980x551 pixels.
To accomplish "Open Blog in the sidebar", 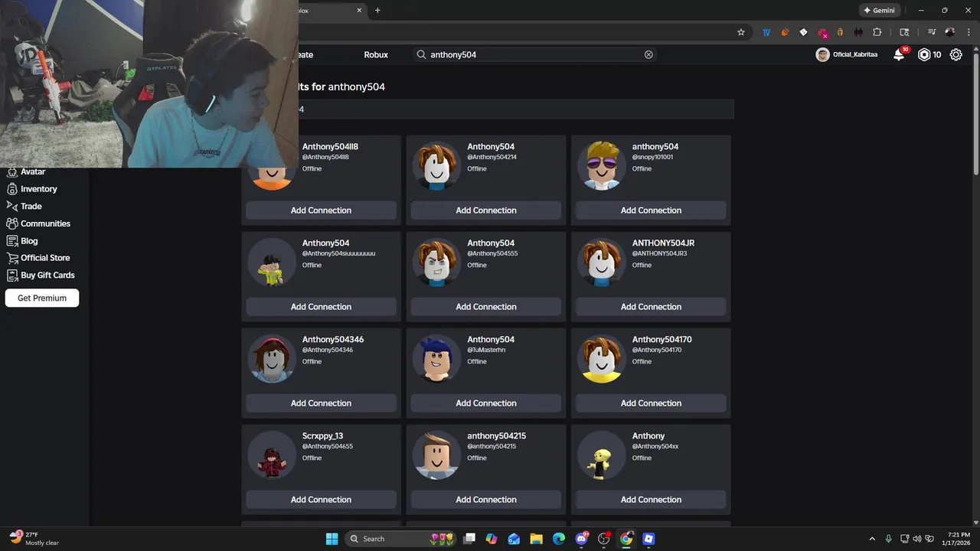I will [x=29, y=241].
